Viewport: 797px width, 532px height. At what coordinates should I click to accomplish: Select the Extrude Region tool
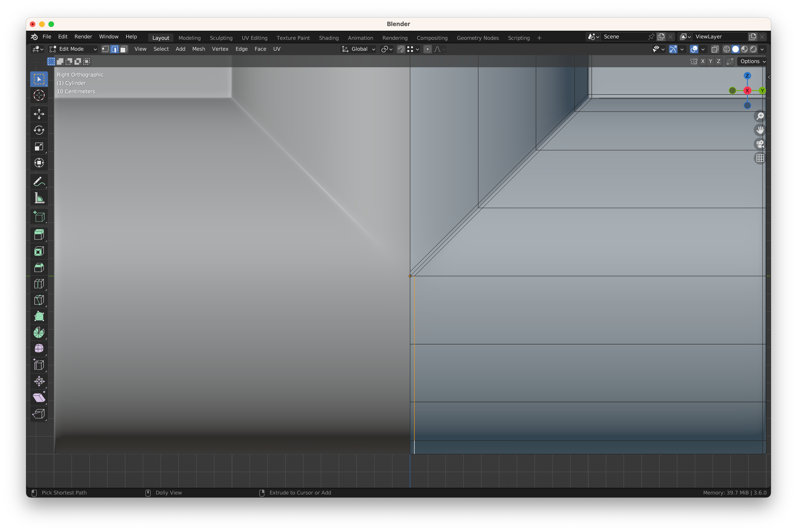(x=39, y=235)
